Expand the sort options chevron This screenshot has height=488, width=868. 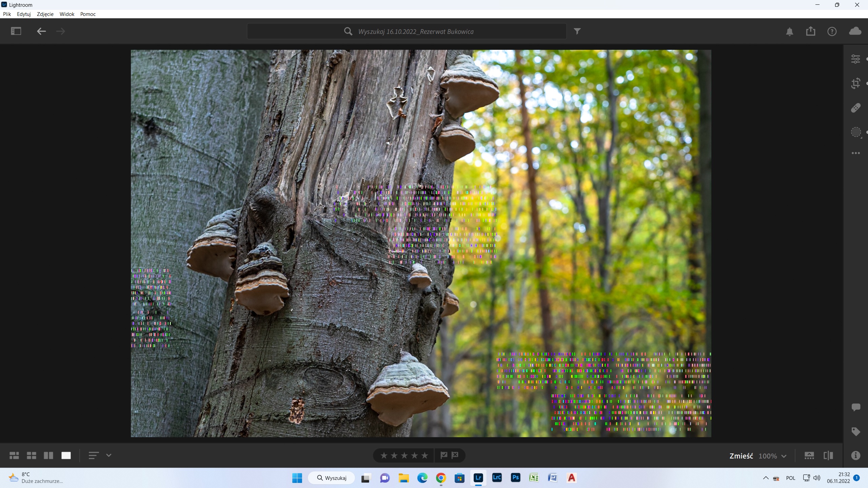(109, 455)
